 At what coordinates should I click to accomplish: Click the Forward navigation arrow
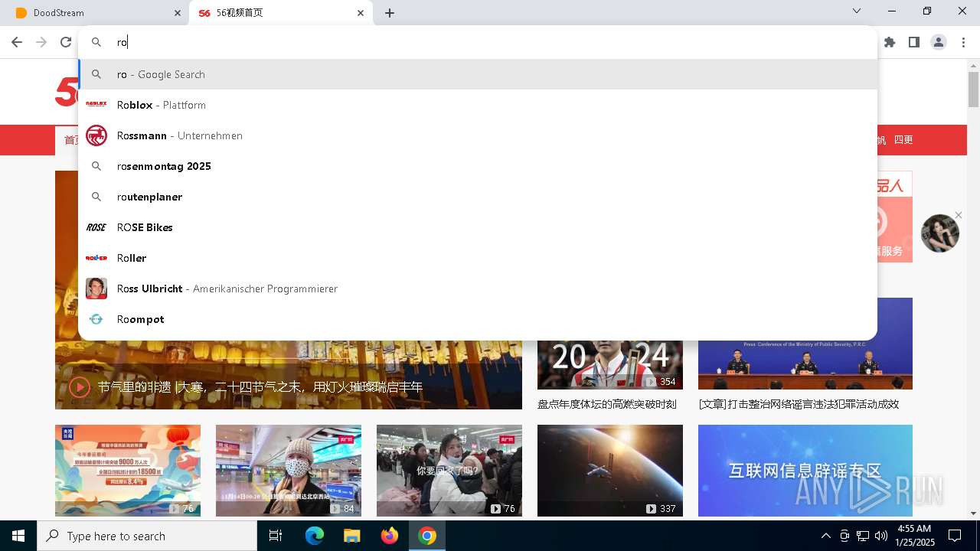point(41,42)
